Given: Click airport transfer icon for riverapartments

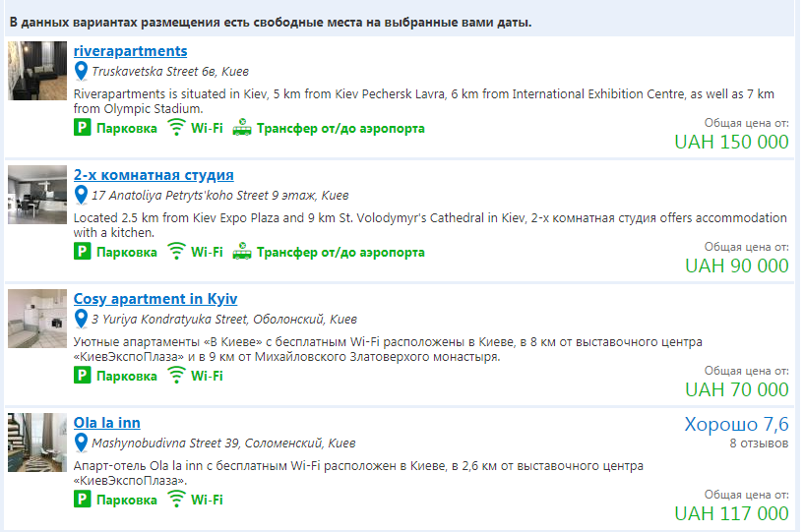Looking at the screenshot, I should 241,128.
